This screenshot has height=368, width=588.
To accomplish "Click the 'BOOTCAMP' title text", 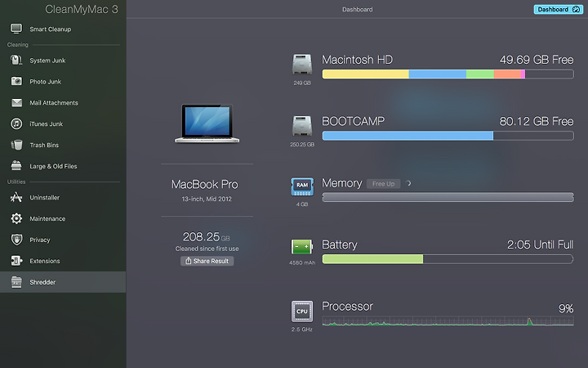I will tap(354, 121).
